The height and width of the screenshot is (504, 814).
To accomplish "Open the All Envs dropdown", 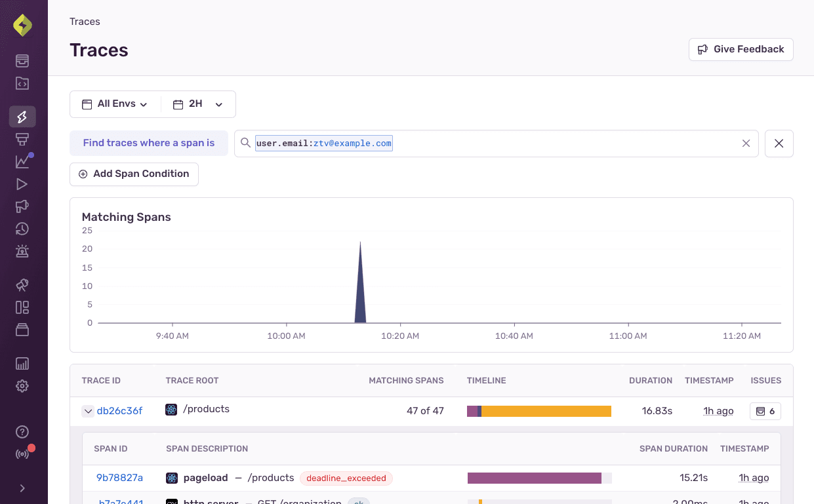I will 115,104.
